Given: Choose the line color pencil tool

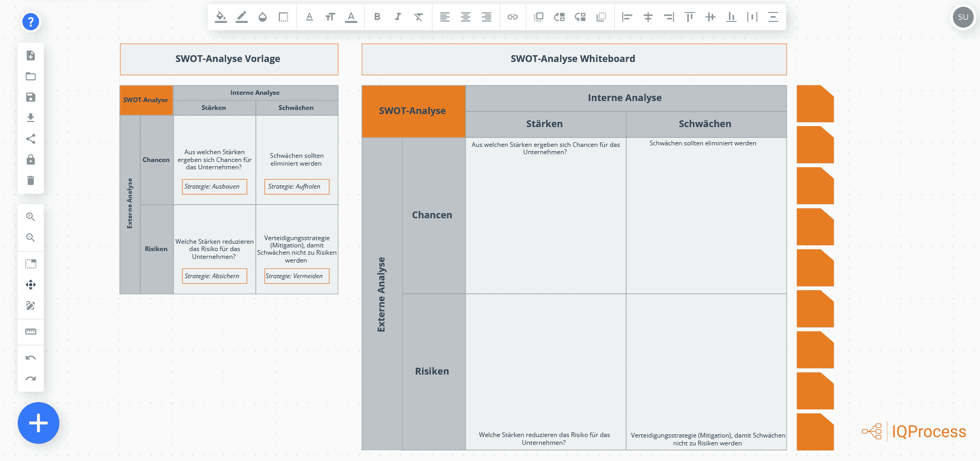Looking at the screenshot, I should tap(242, 17).
